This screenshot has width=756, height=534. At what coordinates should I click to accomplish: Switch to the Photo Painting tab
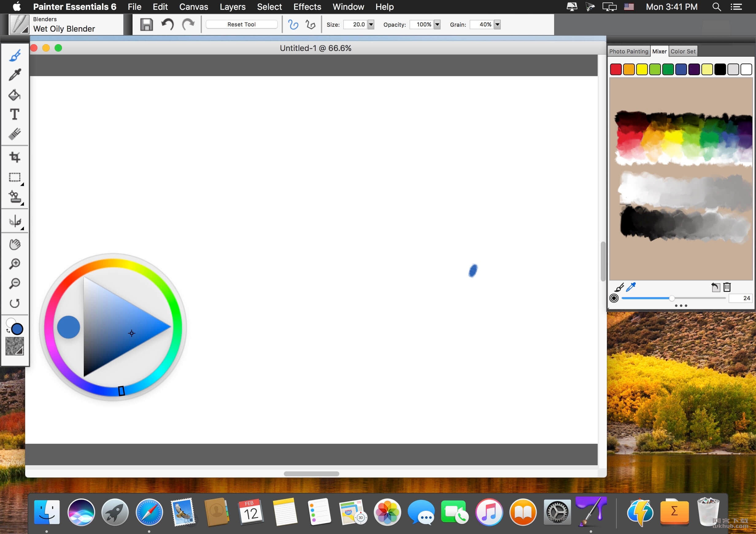[x=629, y=51]
